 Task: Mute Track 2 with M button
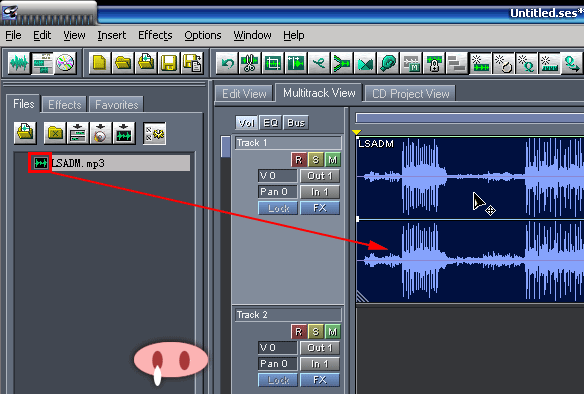coord(333,331)
